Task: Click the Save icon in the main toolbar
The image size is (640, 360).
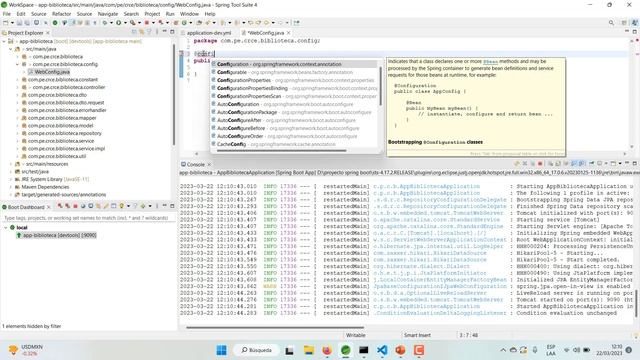Action: pyautogui.click(x=19, y=23)
